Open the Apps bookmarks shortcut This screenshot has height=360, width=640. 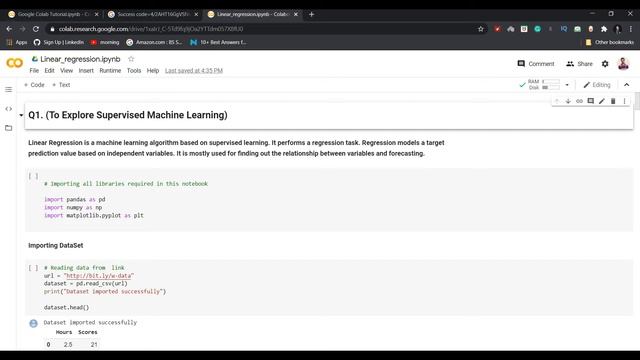click(x=17, y=42)
